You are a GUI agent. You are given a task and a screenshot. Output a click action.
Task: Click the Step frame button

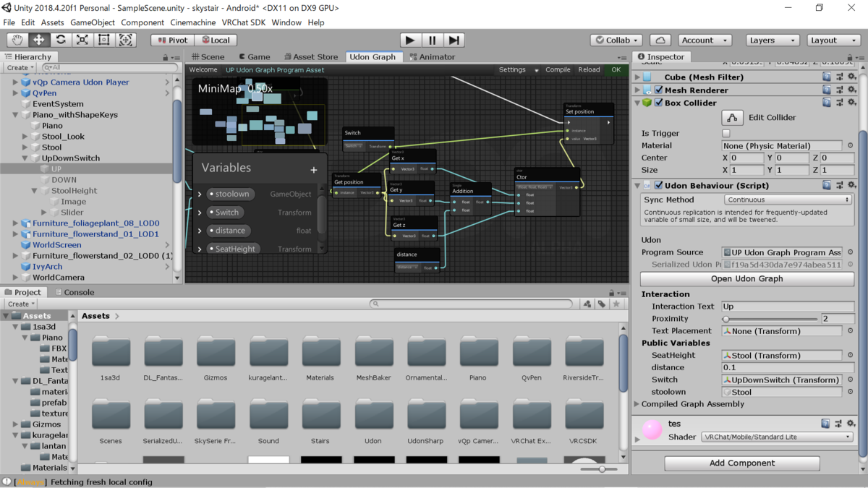coord(454,40)
